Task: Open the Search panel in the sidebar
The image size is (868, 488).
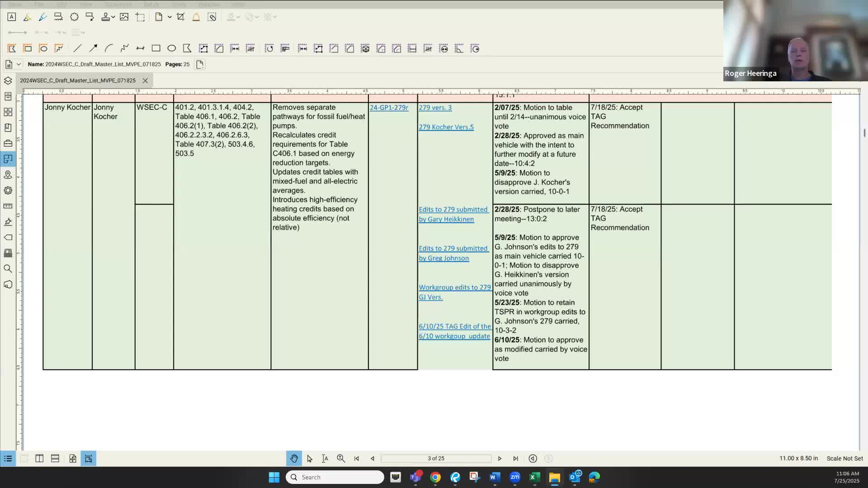Action: (x=8, y=268)
